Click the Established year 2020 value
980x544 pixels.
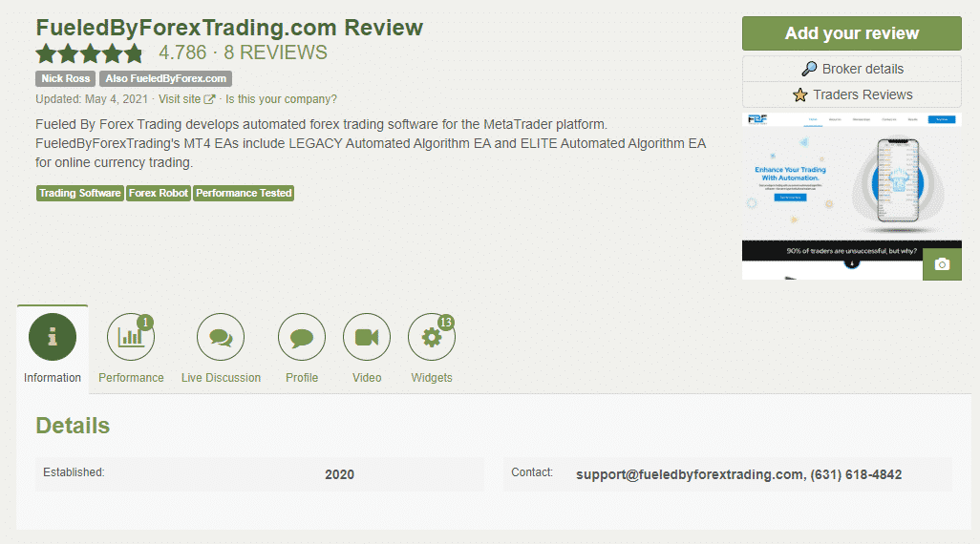339,474
